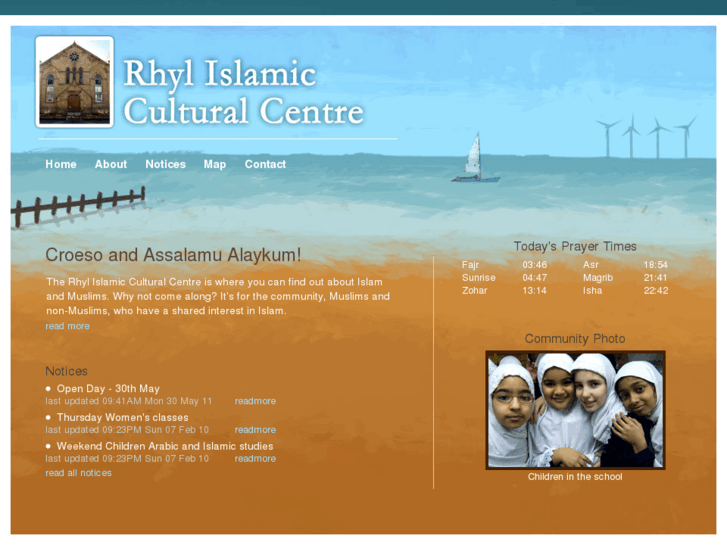Click the Rhyl Islamic Cultural Centre title
This screenshot has width=727, height=545.
click(x=243, y=92)
